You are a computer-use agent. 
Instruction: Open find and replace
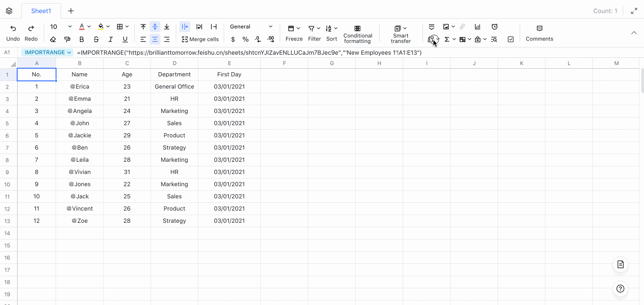tap(494, 39)
